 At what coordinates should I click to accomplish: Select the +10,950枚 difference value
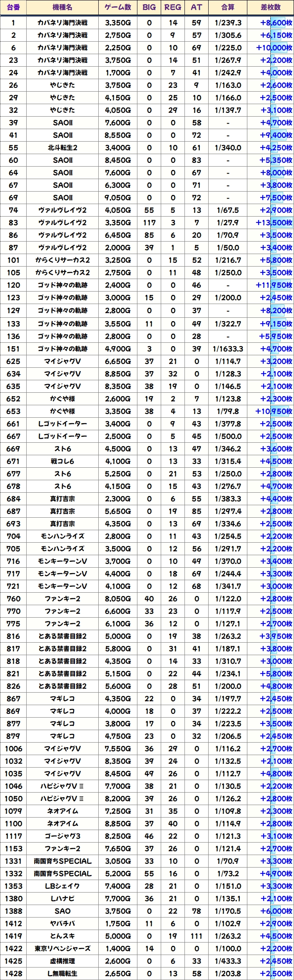pyautogui.click(x=274, y=411)
